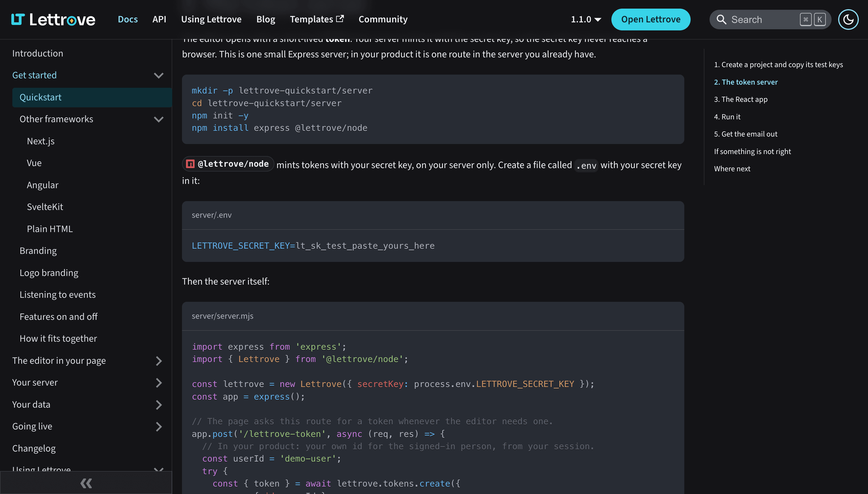Open the Plain HTML sidebar page

click(50, 229)
